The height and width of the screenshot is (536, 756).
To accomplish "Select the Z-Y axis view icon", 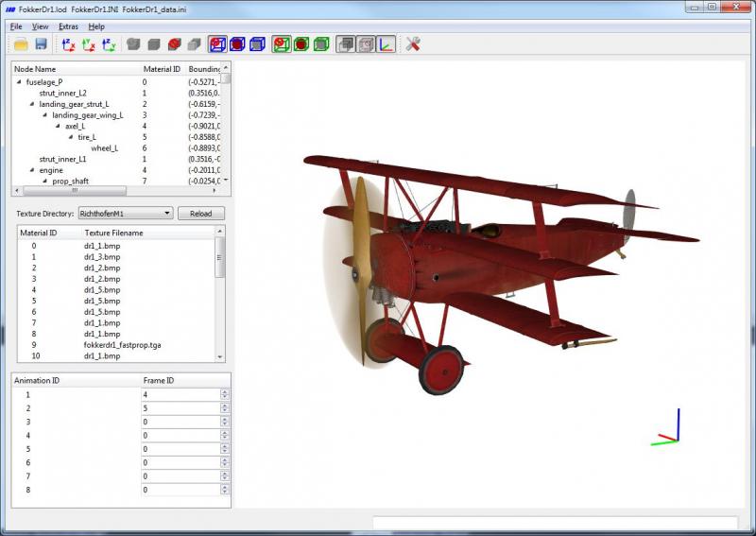I will tap(109, 44).
